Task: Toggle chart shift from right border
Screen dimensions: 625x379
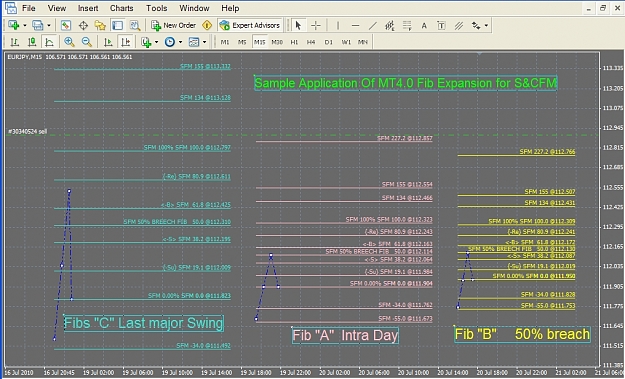Action: [126, 42]
